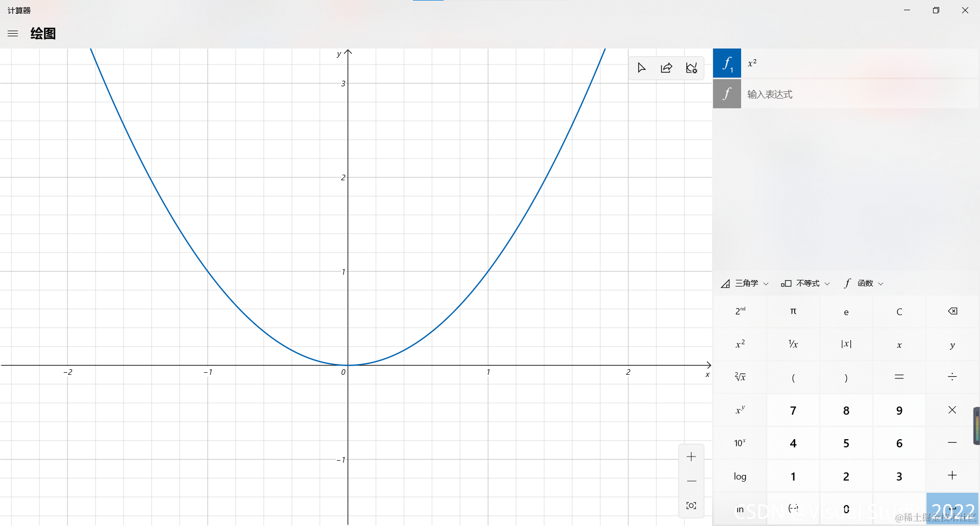Screen dimensions: 980x526
Task: Zoom out on the graph
Action: click(691, 481)
